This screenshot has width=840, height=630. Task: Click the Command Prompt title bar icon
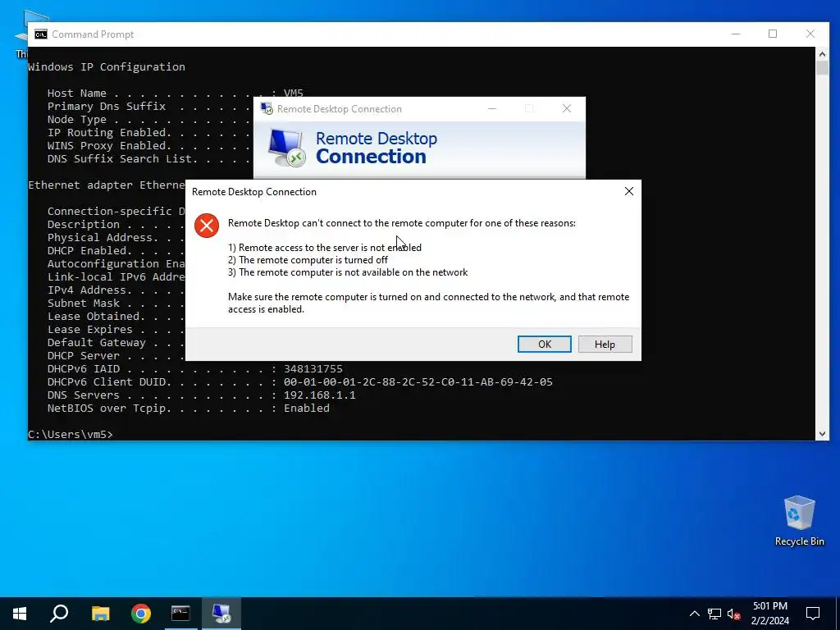coord(41,34)
